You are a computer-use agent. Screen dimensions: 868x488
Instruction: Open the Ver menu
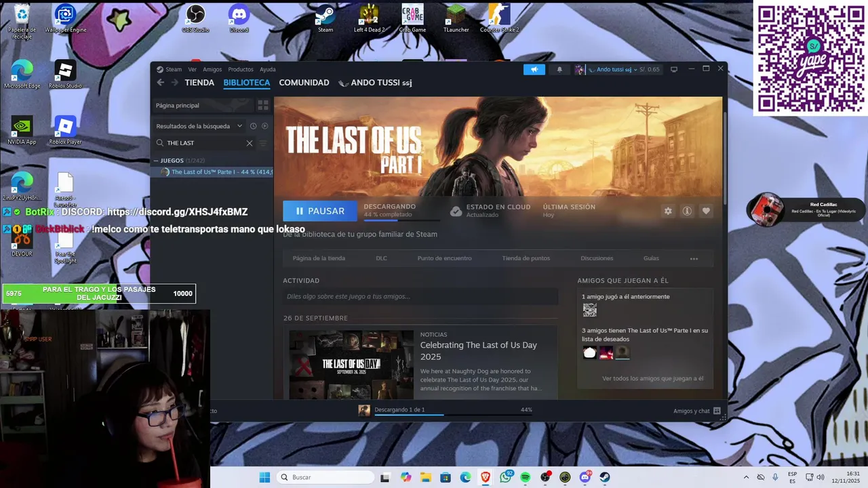[193, 69]
